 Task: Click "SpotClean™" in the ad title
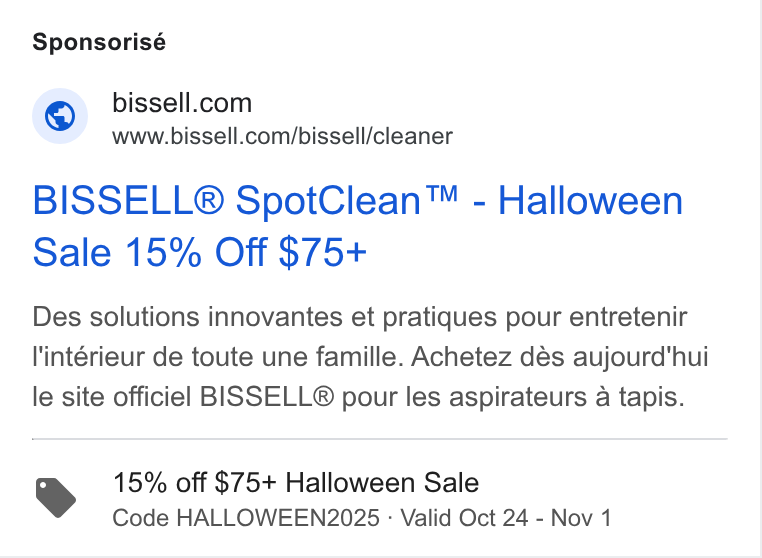click(x=347, y=200)
